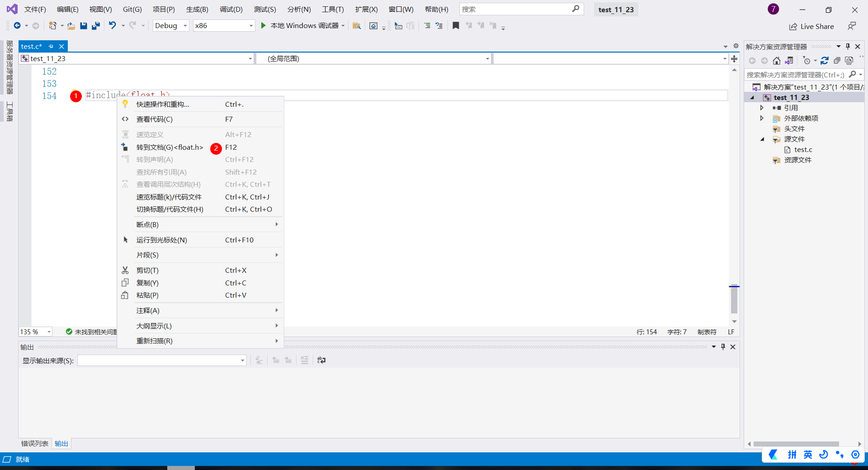
Task: Open the 显示输出来源 dropdown
Action: coord(162,361)
